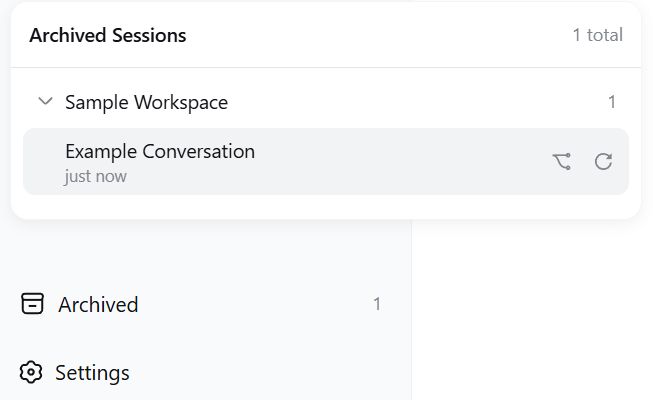Click the fork/branch icon on Example Conversation
This screenshot has height=400, width=653.
[x=562, y=162]
